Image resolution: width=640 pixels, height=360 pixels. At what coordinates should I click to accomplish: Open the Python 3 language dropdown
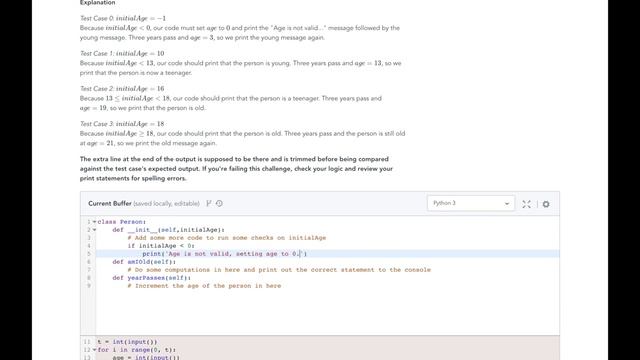(471, 203)
